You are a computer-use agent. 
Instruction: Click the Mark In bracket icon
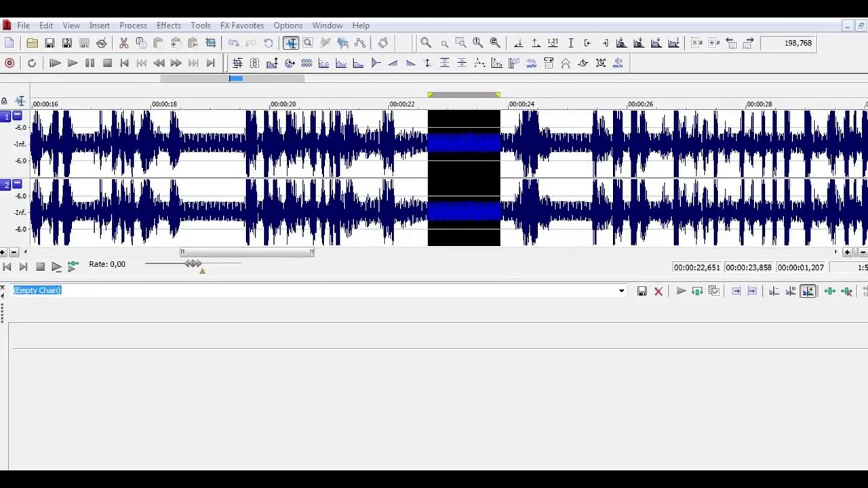[x=587, y=43]
